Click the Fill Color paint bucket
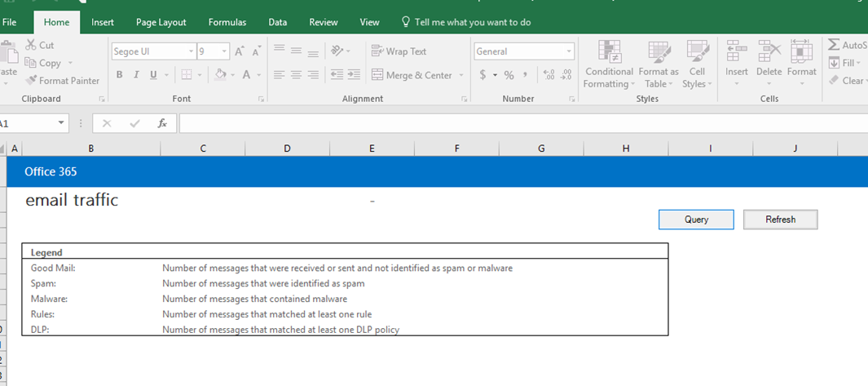Screen dimensions: 868x386 point(220,75)
